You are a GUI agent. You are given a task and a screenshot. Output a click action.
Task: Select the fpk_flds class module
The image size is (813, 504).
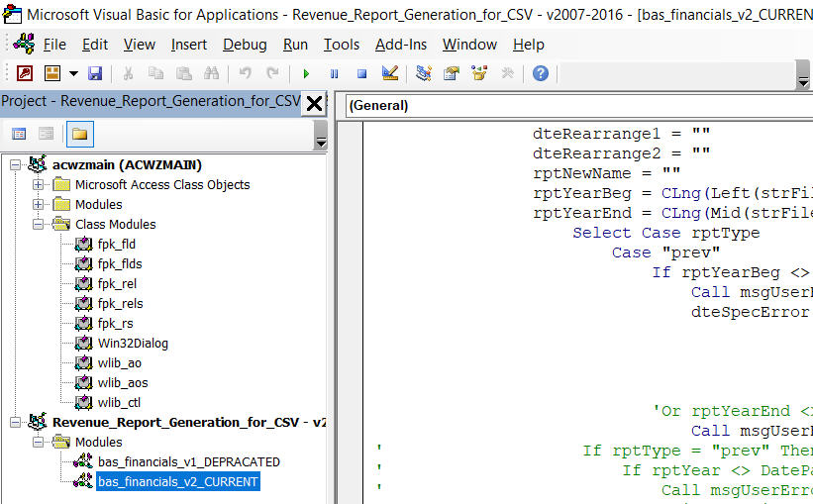[x=120, y=264]
